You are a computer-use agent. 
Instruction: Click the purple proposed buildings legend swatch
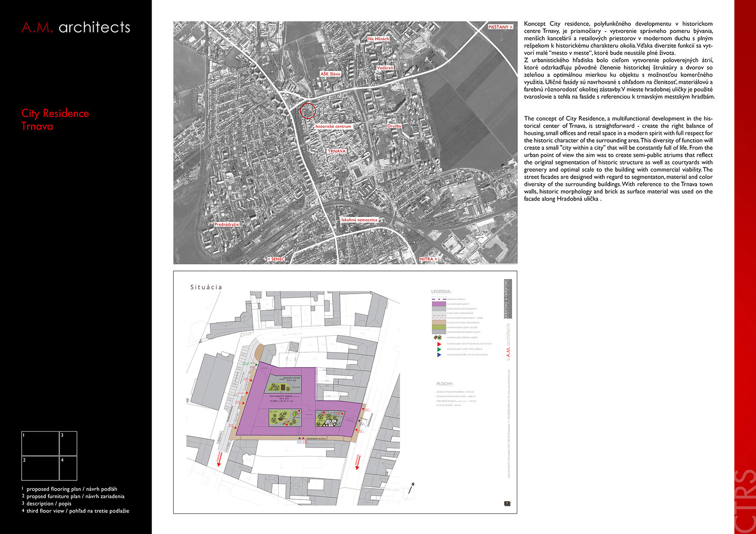pos(439,304)
